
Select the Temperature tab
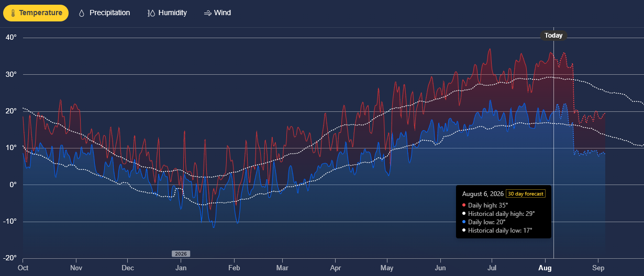point(36,13)
